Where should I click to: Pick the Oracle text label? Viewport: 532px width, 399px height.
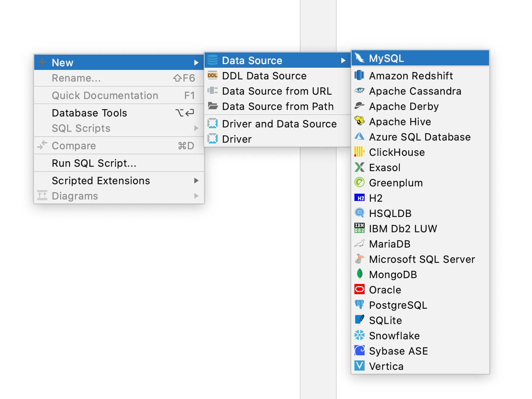pyautogui.click(x=385, y=290)
